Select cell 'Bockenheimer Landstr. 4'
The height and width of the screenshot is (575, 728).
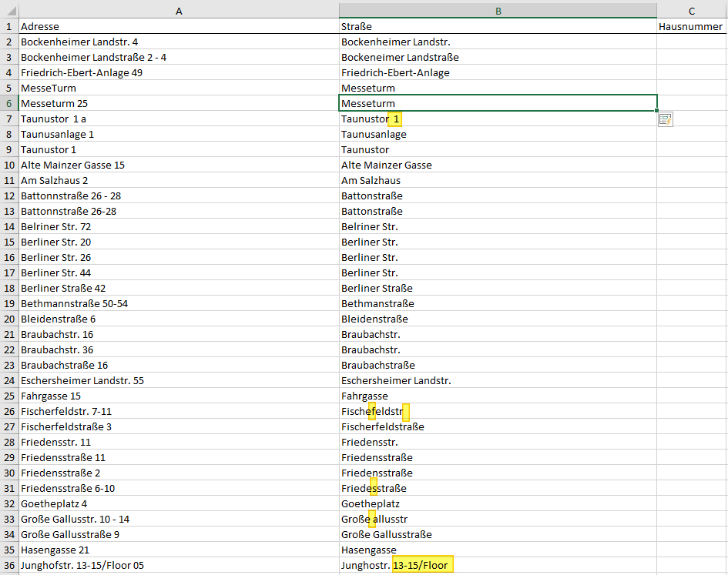tap(179, 42)
